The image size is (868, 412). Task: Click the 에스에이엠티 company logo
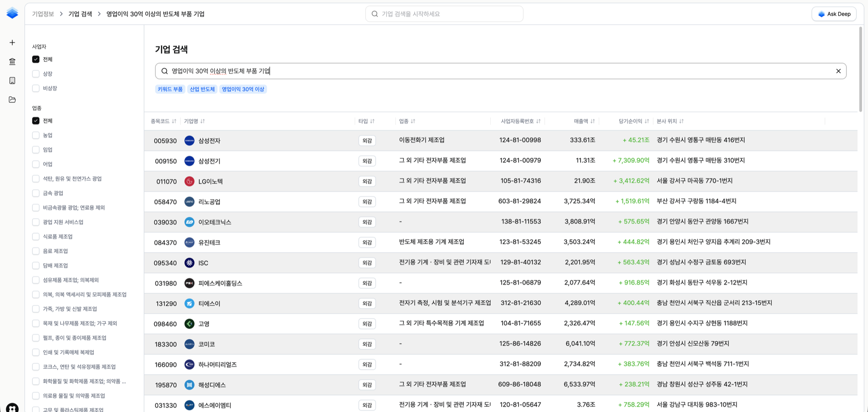pos(189,405)
